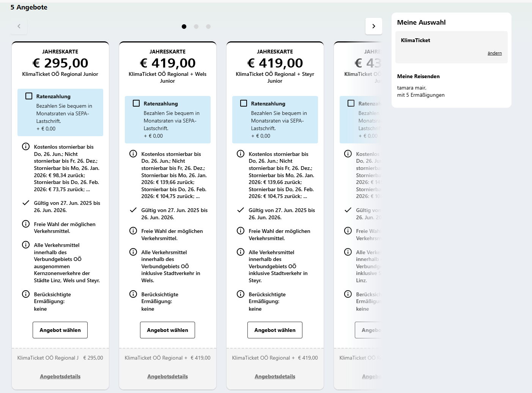Choose the Regional + Wels Junior offer
The width and height of the screenshot is (532, 393).
click(167, 330)
